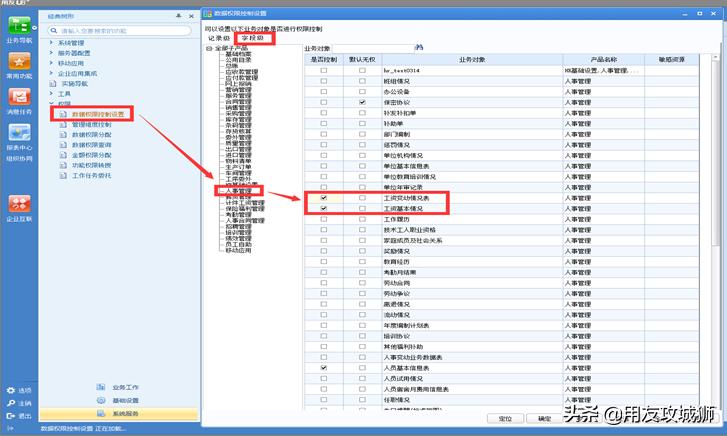Click the 确定 button
This screenshot has width=727, height=436.
(544, 419)
